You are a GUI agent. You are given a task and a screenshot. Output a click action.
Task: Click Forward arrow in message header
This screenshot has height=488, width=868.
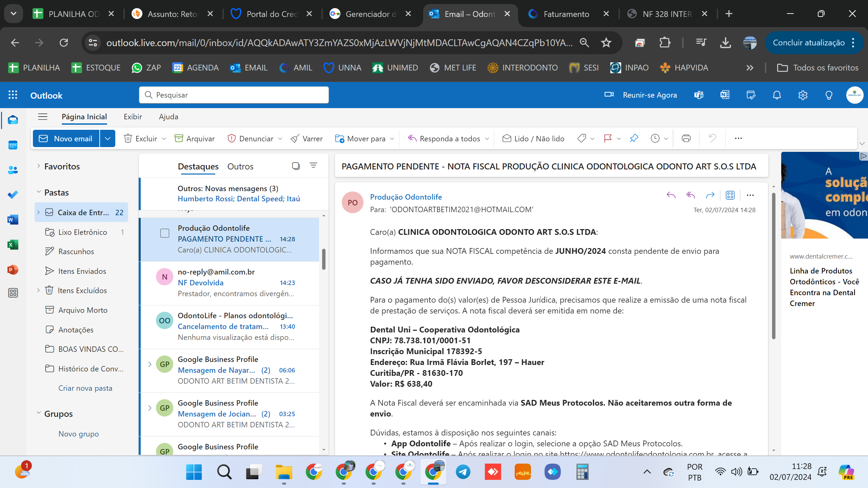pyautogui.click(x=710, y=195)
